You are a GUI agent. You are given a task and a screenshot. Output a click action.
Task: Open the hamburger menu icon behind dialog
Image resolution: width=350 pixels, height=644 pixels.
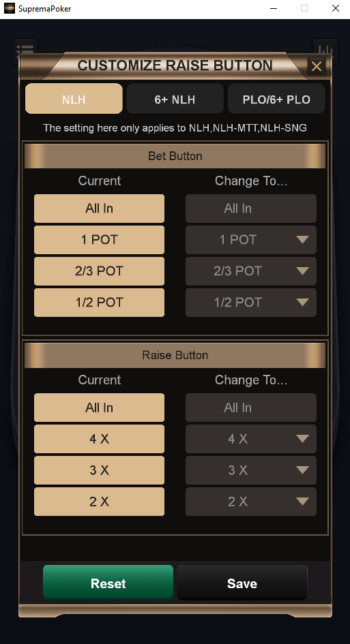[x=25, y=50]
